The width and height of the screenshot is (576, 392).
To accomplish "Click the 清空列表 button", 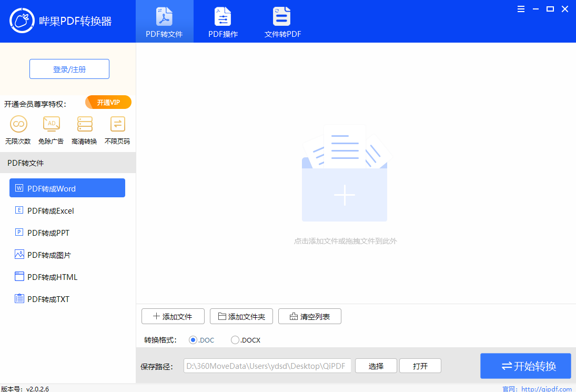I will coord(310,316).
